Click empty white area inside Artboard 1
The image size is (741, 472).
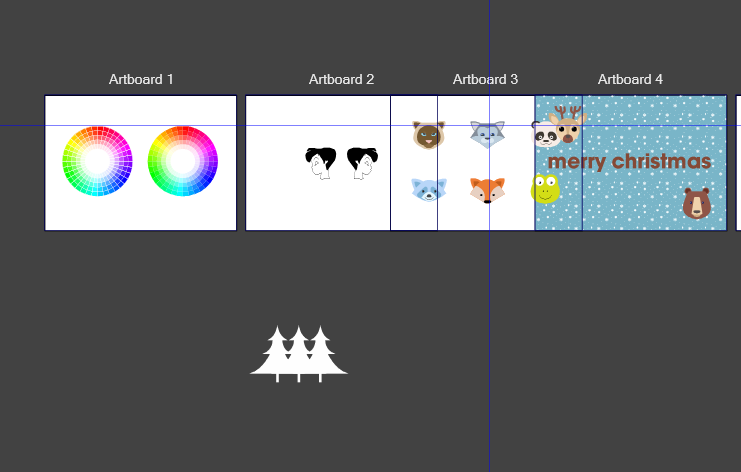tap(140, 212)
